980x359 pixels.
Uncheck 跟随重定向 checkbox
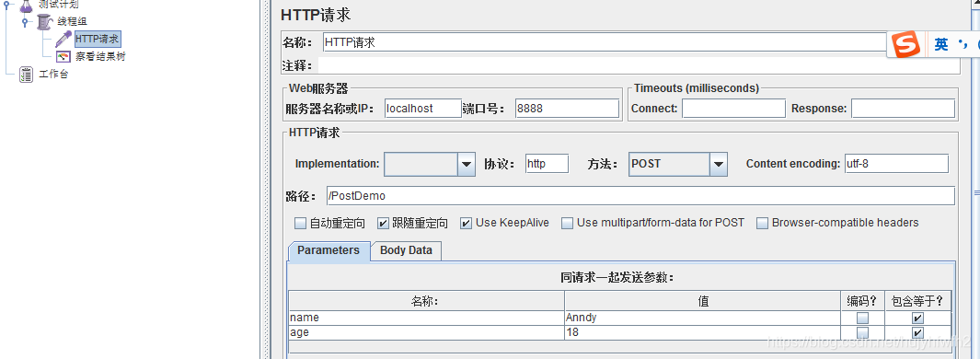coord(383,224)
